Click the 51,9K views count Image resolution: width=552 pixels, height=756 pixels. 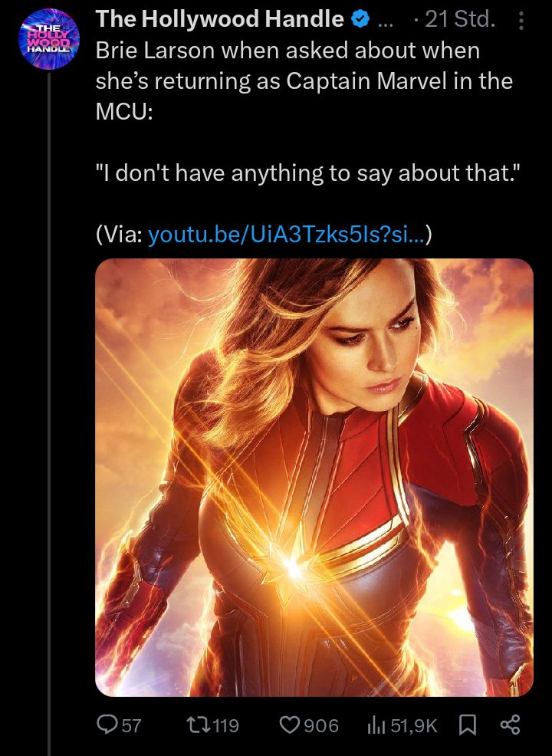point(414,725)
